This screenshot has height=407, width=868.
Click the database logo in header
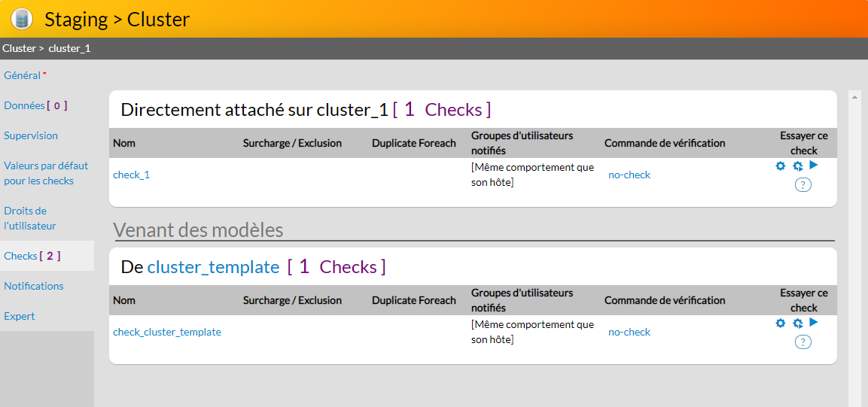[x=22, y=19]
